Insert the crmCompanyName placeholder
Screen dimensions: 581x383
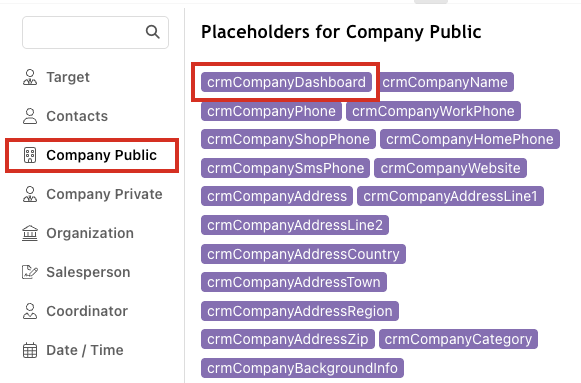[445, 82]
